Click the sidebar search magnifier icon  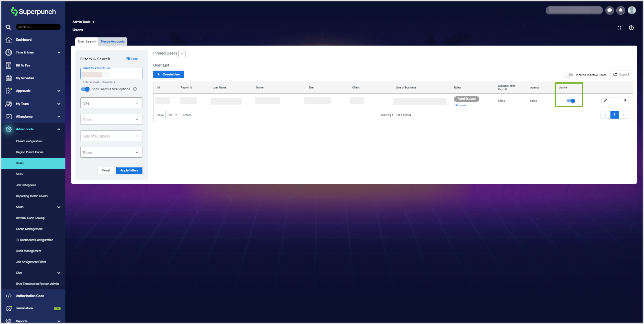tap(9, 27)
